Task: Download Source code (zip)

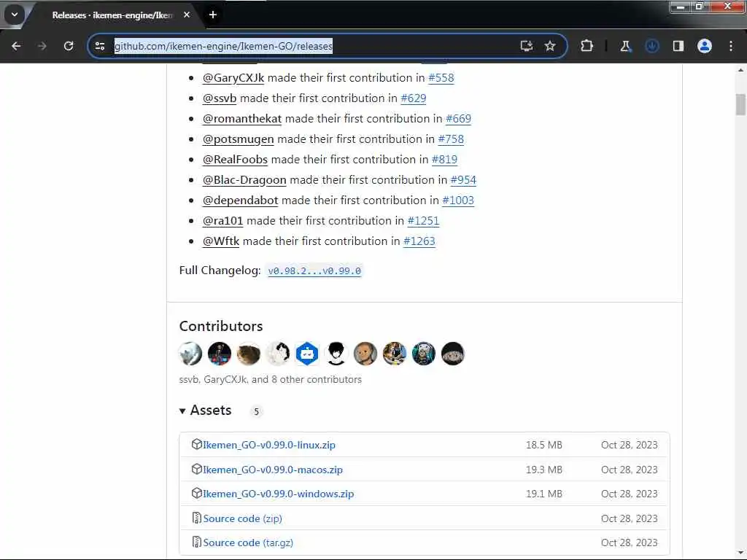Action: tap(242, 518)
